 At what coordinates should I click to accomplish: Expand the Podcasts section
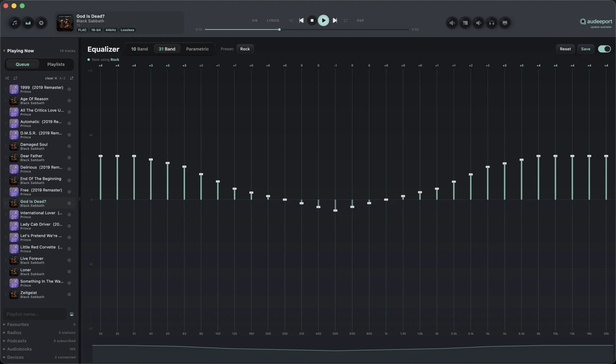pos(4,341)
